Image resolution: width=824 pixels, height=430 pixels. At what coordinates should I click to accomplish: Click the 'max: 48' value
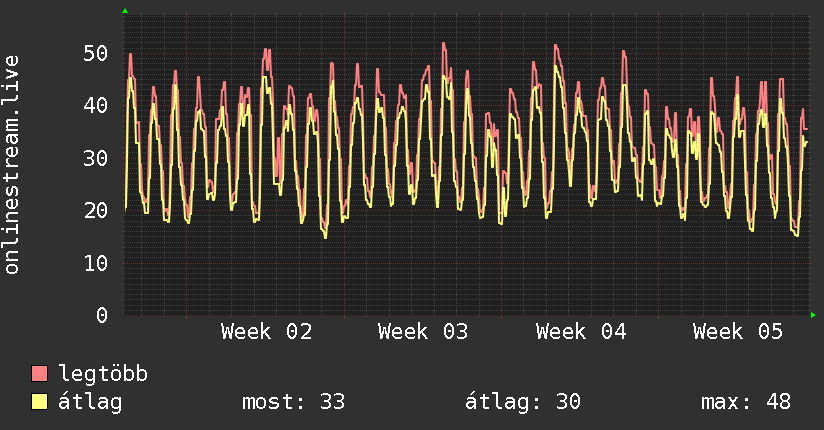tap(746, 402)
